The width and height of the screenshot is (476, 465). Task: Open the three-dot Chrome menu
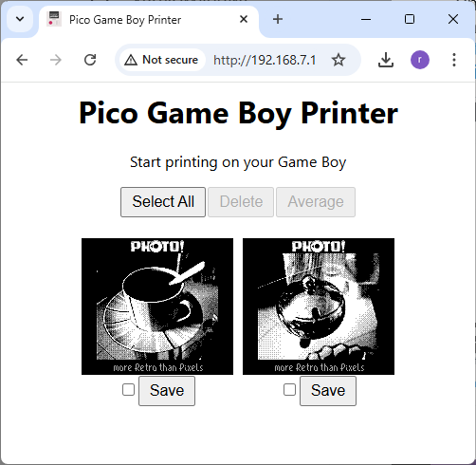tap(454, 60)
